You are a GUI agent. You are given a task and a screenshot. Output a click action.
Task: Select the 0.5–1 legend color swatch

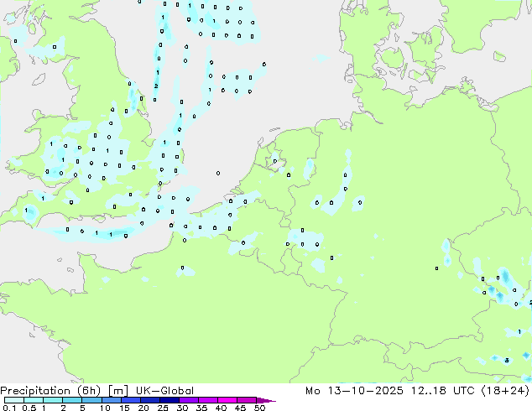(x=34, y=400)
